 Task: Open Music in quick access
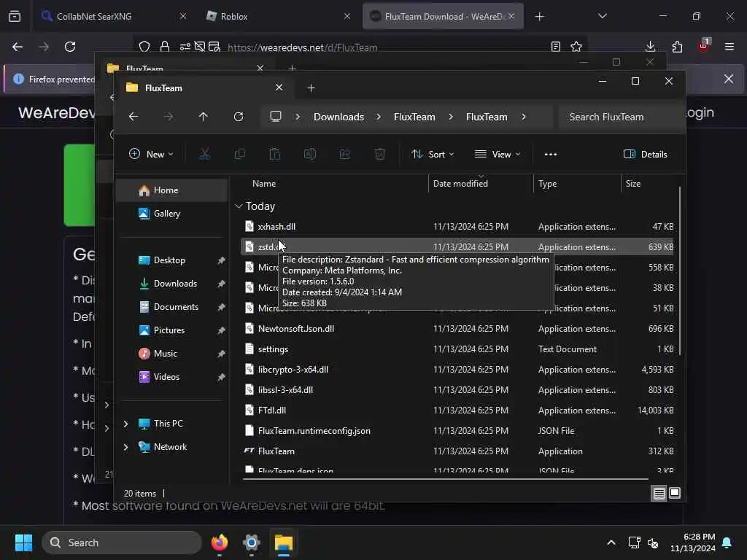[172, 354]
